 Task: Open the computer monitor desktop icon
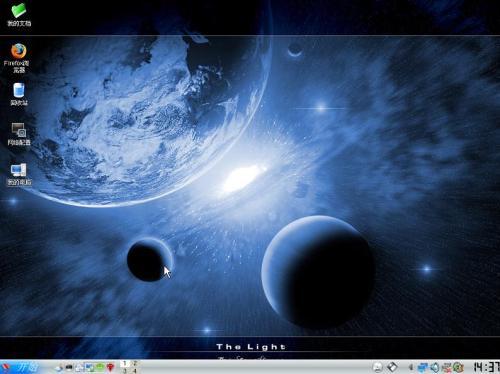pos(19,170)
